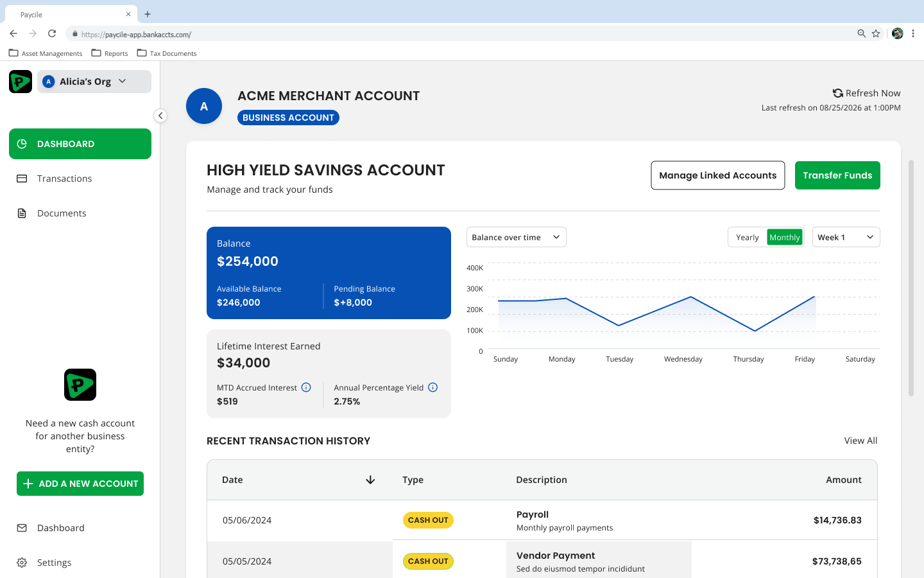This screenshot has height=578, width=924.
Task: Open the Reports bookmark folder
Action: (x=110, y=53)
